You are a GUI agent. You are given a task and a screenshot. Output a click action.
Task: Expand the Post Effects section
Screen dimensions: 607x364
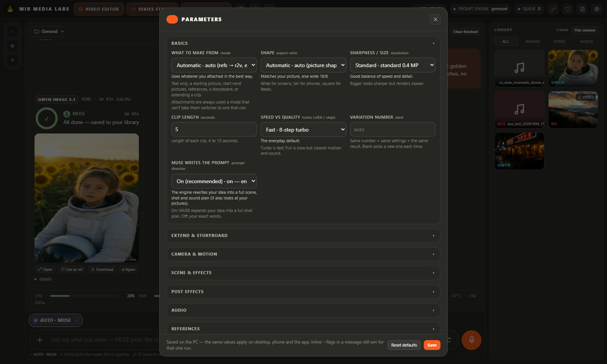coord(303,292)
